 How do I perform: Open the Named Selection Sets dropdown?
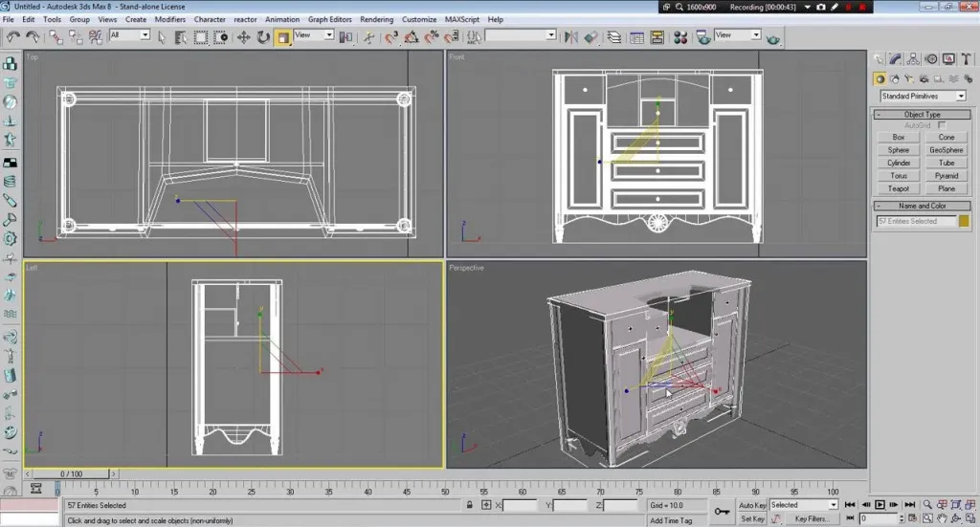tap(520, 35)
